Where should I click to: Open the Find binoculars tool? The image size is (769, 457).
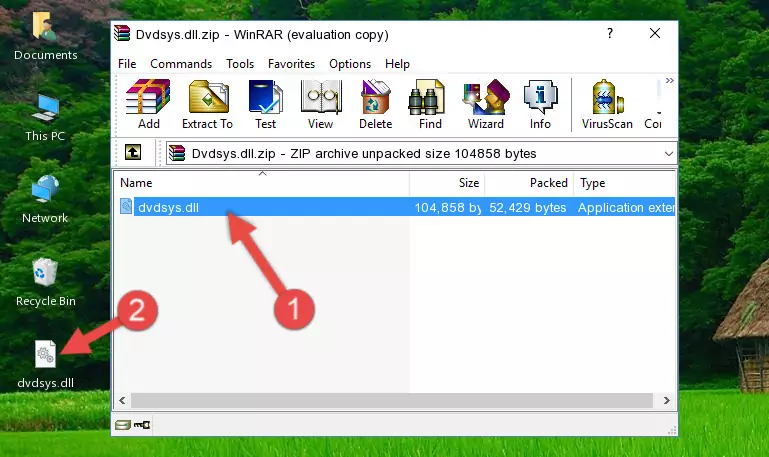tap(430, 104)
